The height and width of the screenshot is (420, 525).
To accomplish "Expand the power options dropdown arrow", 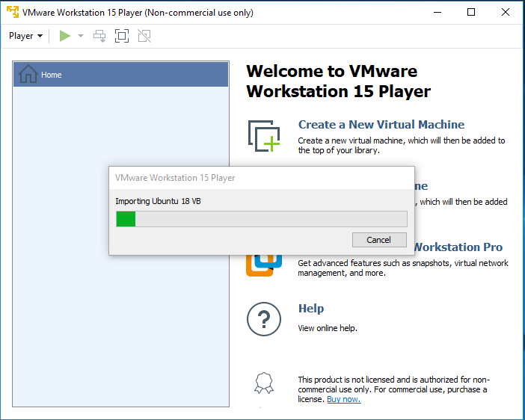I will pyautogui.click(x=80, y=36).
